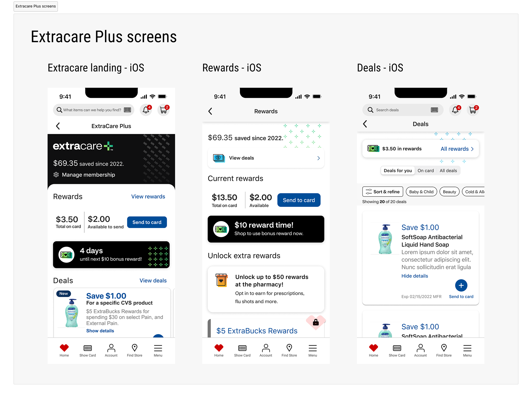This screenshot has width=532, height=398.
Task: Tap the locked heart icon on Rewards screen
Action: 316,322
